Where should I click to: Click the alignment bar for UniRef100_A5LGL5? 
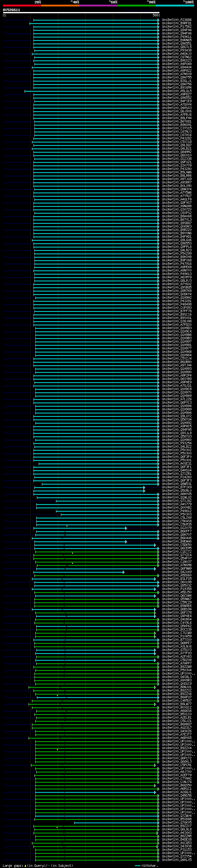92,91
